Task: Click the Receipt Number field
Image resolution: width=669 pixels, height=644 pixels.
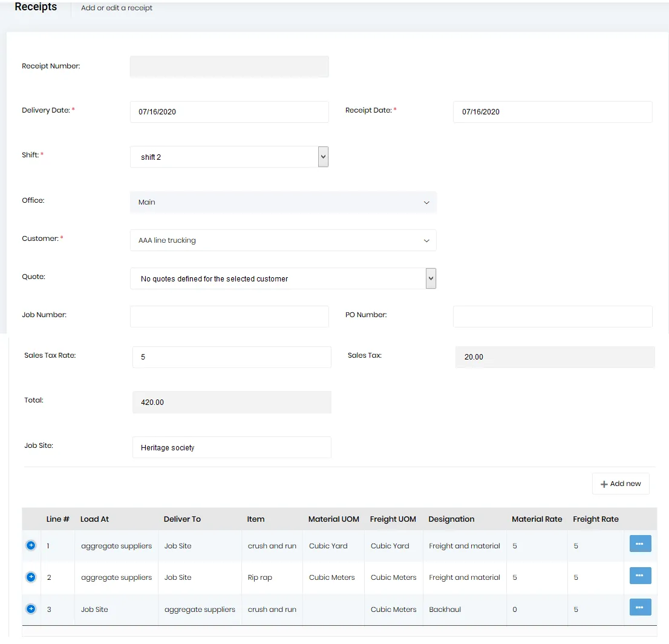Action: click(229, 67)
